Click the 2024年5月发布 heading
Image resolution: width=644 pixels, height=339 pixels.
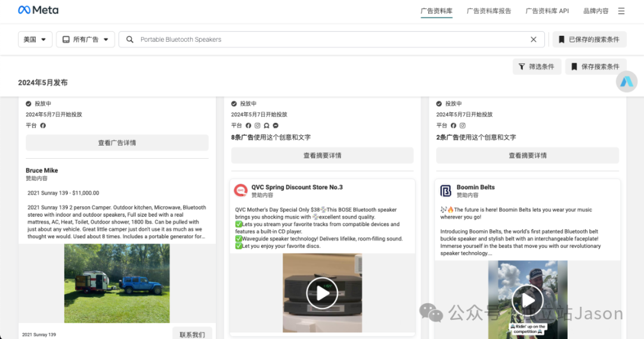(x=43, y=82)
